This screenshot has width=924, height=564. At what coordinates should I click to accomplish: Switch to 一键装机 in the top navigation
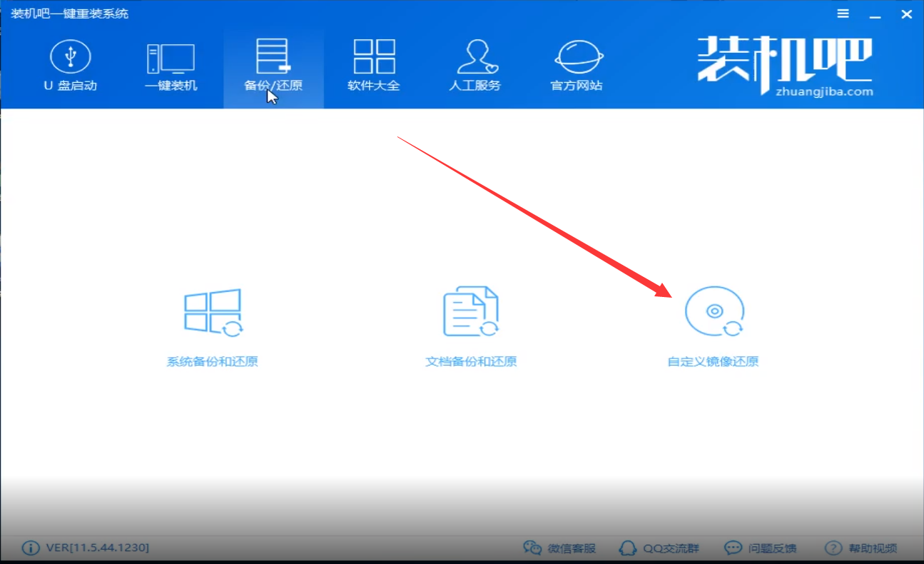(171, 66)
